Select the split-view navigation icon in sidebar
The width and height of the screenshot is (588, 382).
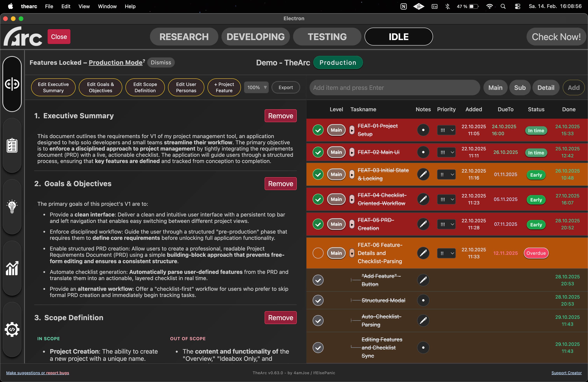12,84
